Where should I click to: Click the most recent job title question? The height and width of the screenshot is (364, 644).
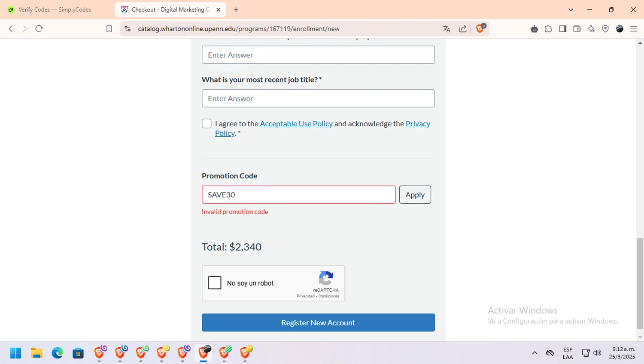point(262,80)
